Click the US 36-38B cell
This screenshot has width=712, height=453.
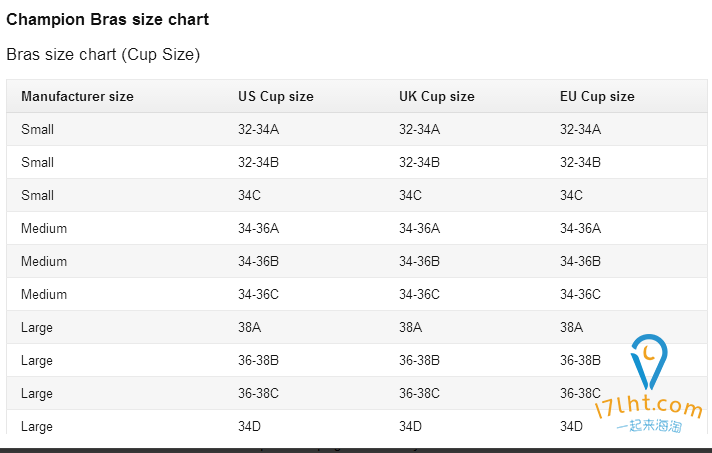tap(258, 360)
